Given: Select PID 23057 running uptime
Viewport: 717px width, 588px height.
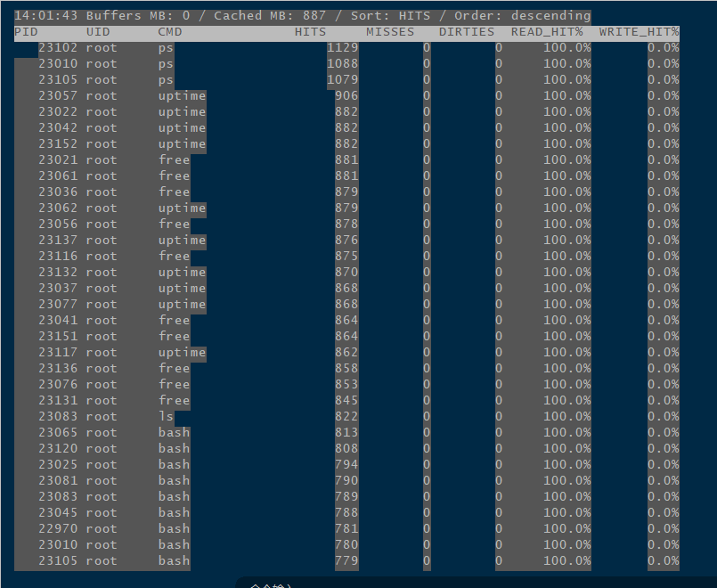Looking at the screenshot, I should [58, 96].
